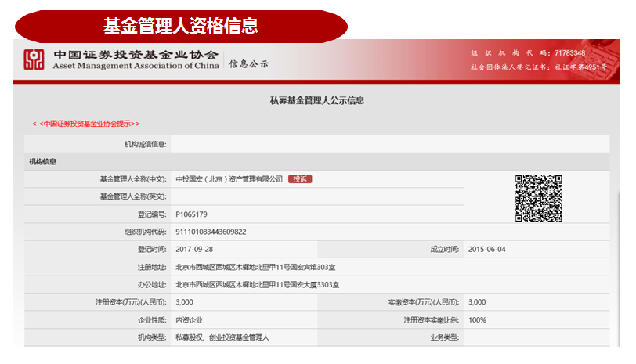
Task: Select institution type 私募股权、创业投资基金管理人
Action: click(x=222, y=337)
